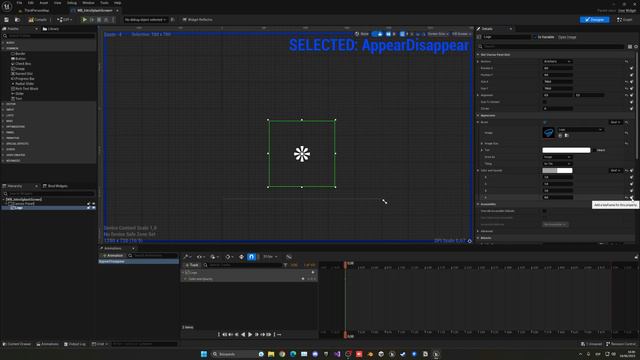Add keyframe for the ZOrder property

(x=631, y=109)
